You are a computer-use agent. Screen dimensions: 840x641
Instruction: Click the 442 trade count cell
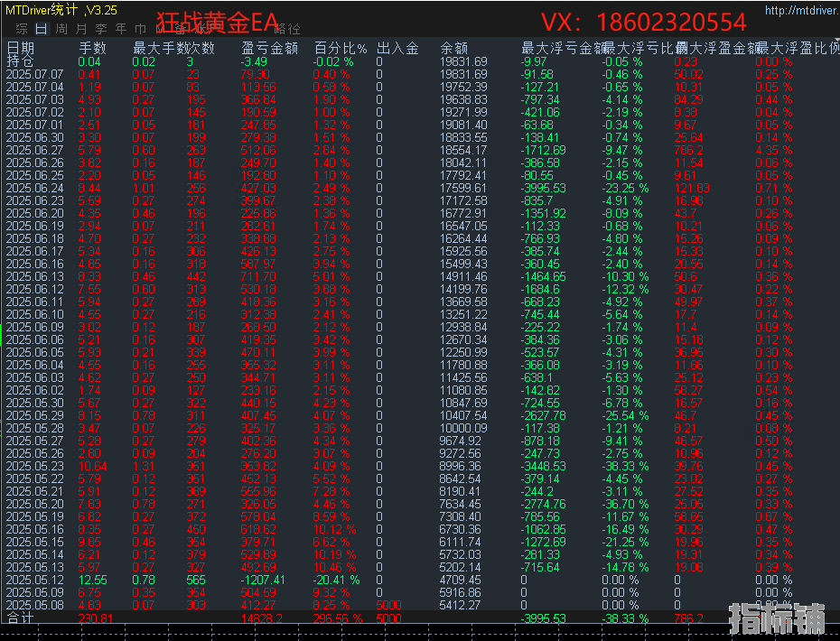point(195,276)
